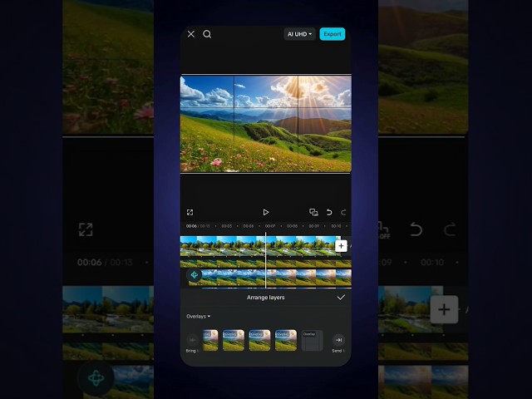This screenshot has width=532, height=399.
Task: Click the Arrange layers panel title
Action: (266, 298)
